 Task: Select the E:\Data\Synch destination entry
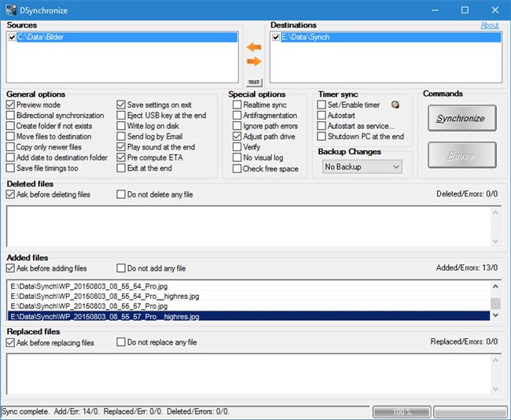point(391,37)
